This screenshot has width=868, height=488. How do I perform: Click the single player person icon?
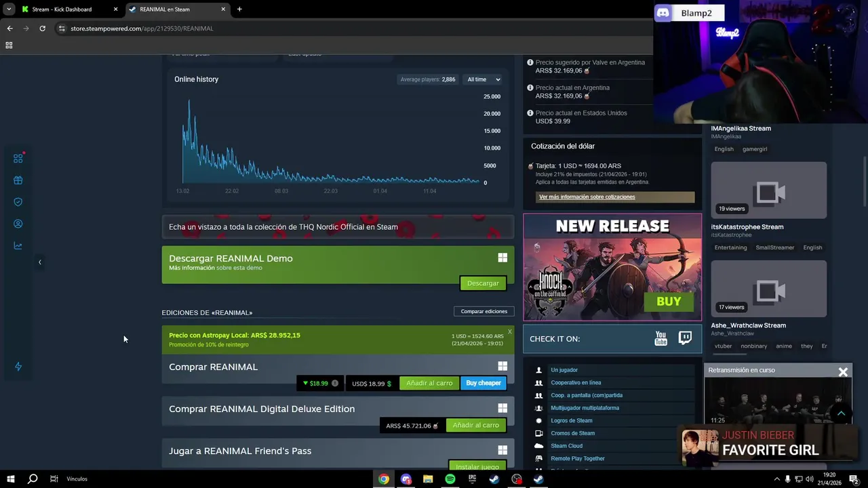click(539, 370)
